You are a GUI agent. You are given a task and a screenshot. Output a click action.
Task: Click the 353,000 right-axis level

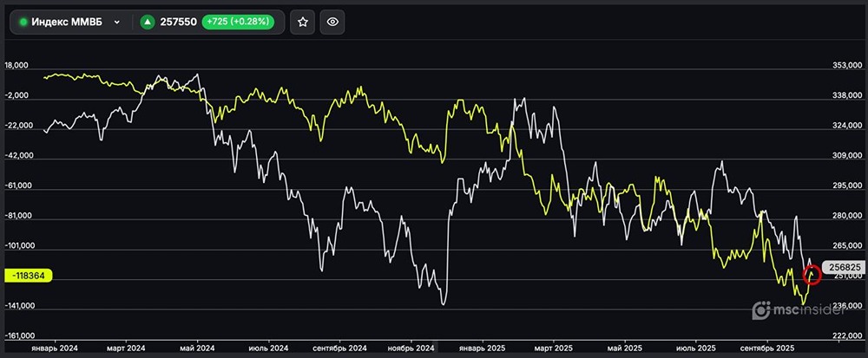(847, 66)
